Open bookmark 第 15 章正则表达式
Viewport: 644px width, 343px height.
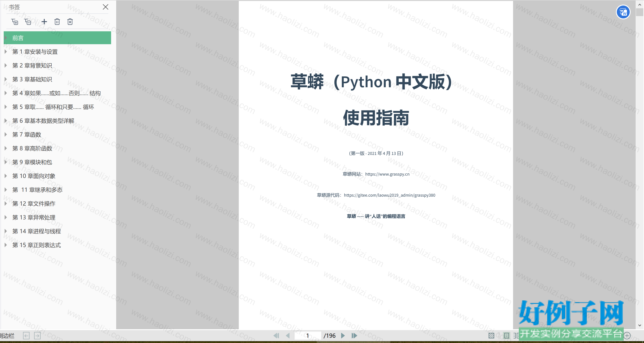point(37,245)
